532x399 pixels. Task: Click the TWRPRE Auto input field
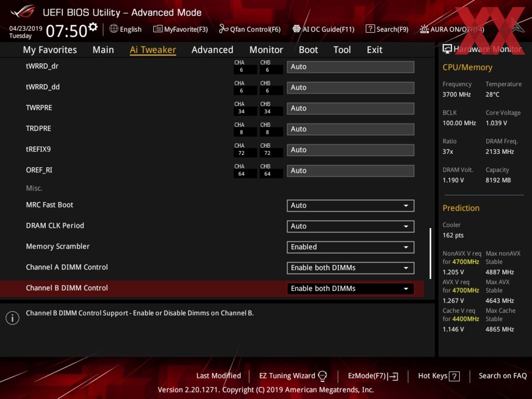(x=350, y=108)
